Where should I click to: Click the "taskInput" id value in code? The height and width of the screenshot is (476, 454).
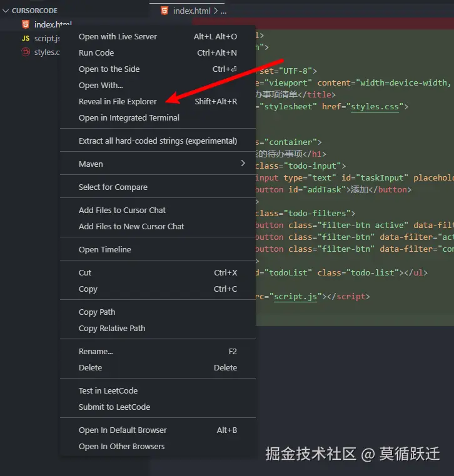[x=382, y=178]
